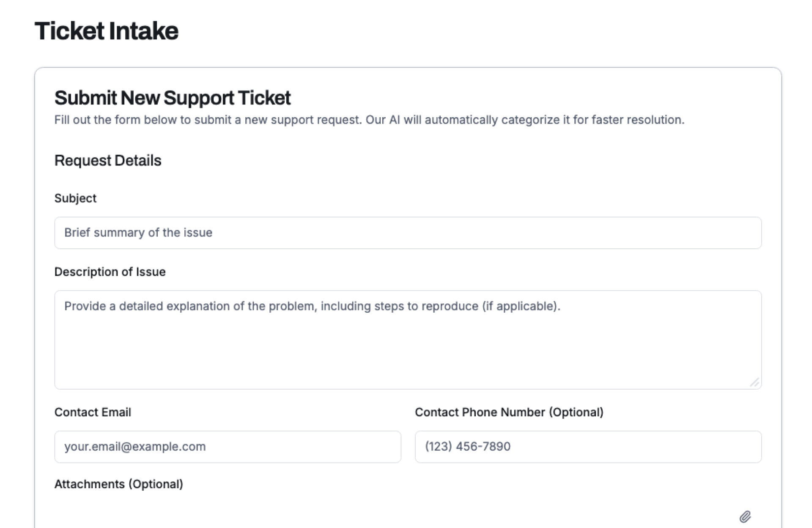Click the "Description of Issue" label
This screenshot has width=812, height=528.
110,272
